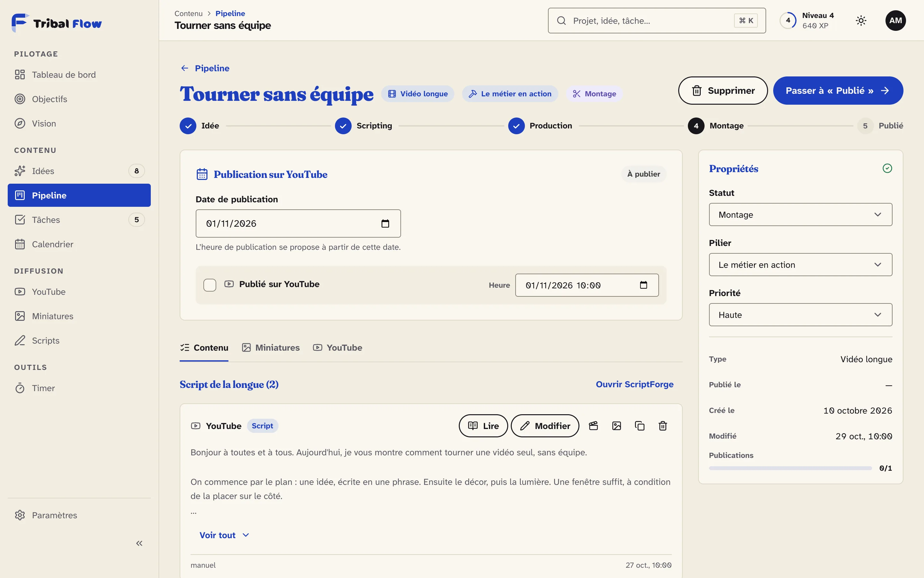Image resolution: width=924 pixels, height=578 pixels.
Task: Expand script with Voir tout
Action: [224, 535]
